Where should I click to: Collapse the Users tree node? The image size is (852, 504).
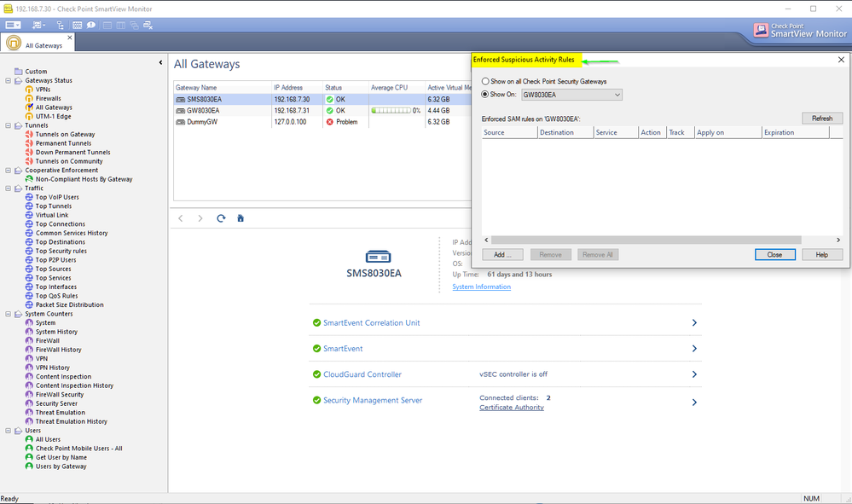pos(9,430)
